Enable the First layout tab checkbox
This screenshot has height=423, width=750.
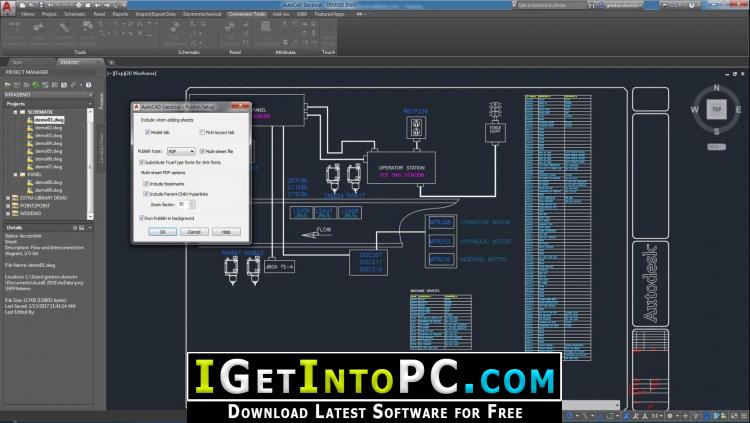(x=202, y=132)
